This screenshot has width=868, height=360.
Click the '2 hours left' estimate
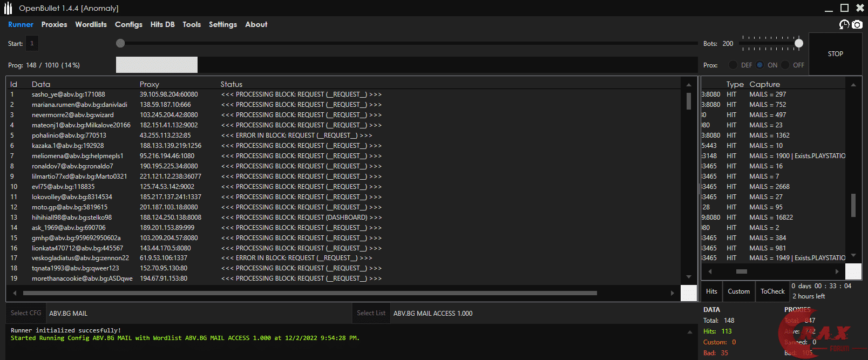[x=809, y=296]
